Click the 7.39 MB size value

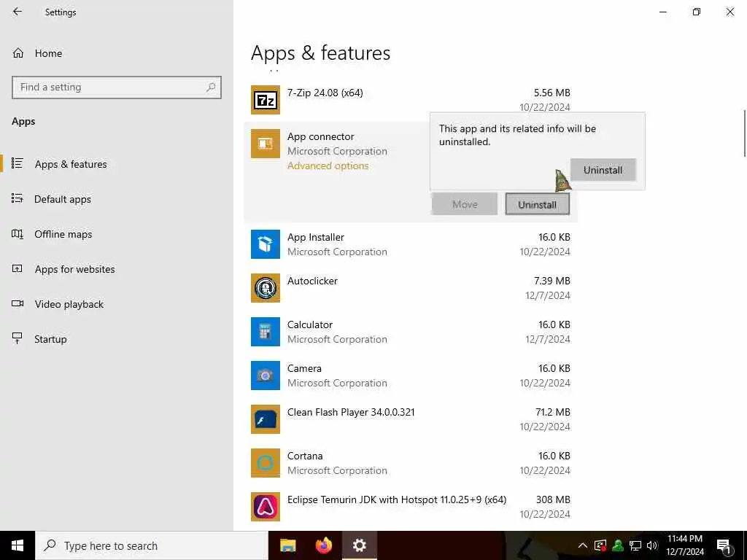tap(551, 281)
